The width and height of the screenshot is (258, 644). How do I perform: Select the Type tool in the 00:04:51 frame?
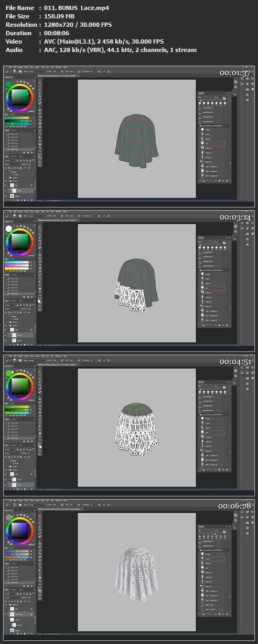(x=40, y=423)
